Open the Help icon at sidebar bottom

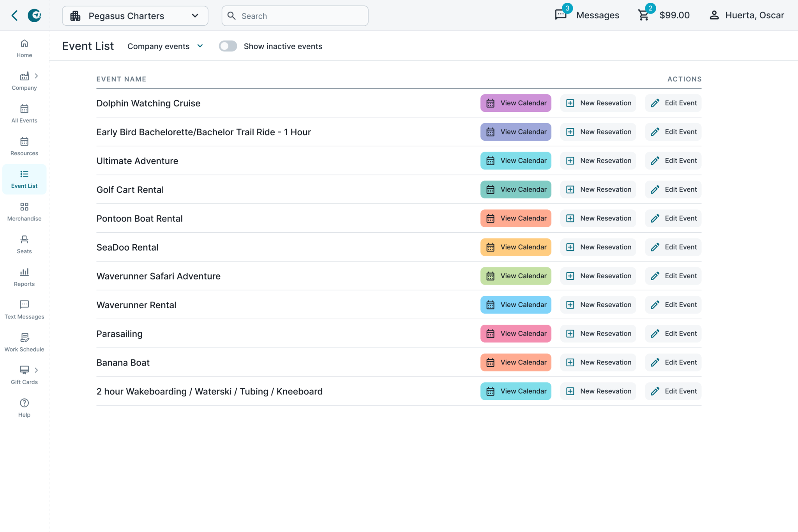24,406
